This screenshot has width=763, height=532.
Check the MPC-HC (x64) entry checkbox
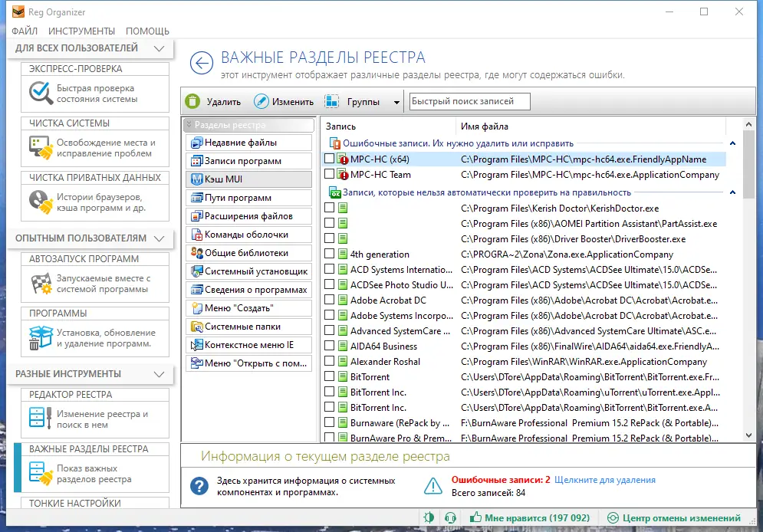point(330,159)
